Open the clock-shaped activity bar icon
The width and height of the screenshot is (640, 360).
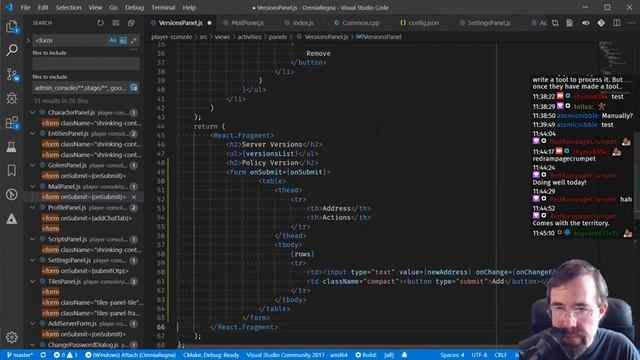tap(12, 194)
